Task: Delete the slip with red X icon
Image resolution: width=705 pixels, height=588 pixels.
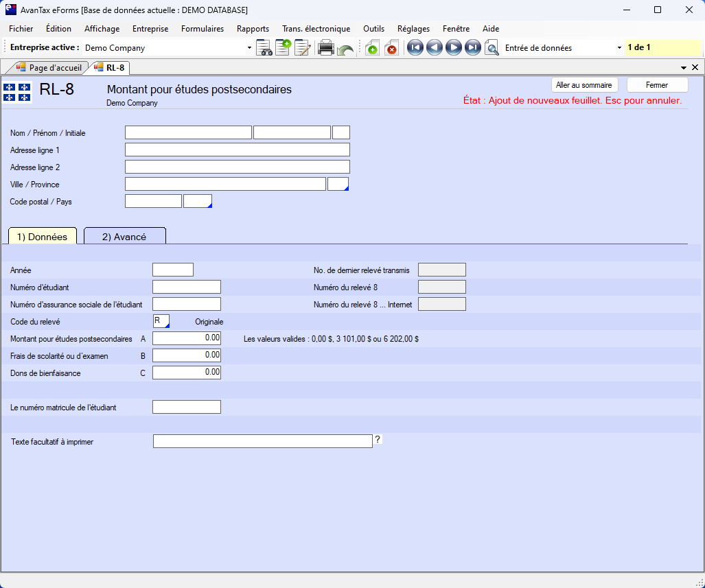Action: (391, 48)
